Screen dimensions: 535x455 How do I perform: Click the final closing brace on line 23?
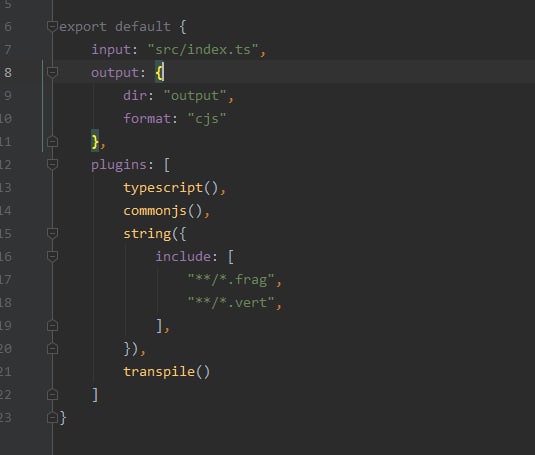(x=63, y=418)
